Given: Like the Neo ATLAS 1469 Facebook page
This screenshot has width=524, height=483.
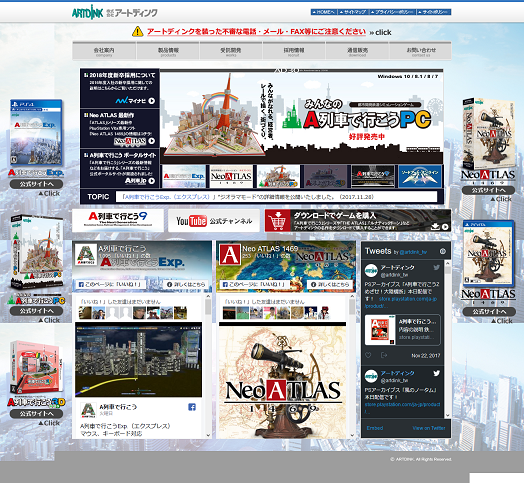Looking at the screenshot, I should 255,284.
